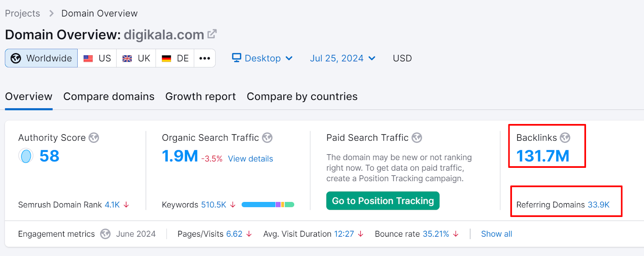The image size is (644, 256).
Task: Switch to Compare domains tab
Action: (x=109, y=97)
